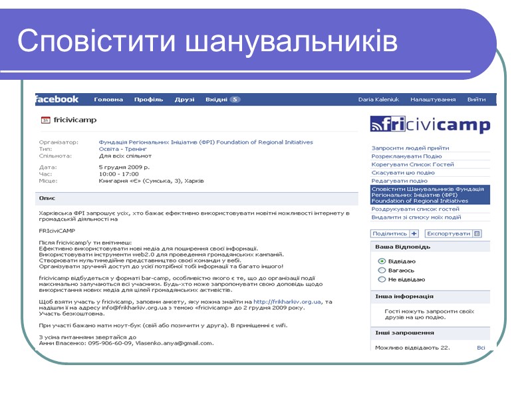Viewport: 532px width, 399px height.
Task: Click Роздрукувати список гостей link
Action: coord(415,209)
